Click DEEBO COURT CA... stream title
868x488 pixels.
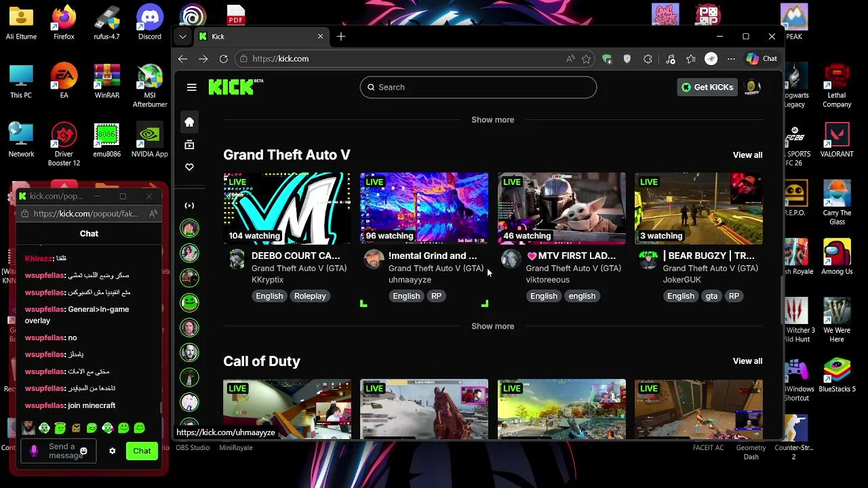(296, 256)
